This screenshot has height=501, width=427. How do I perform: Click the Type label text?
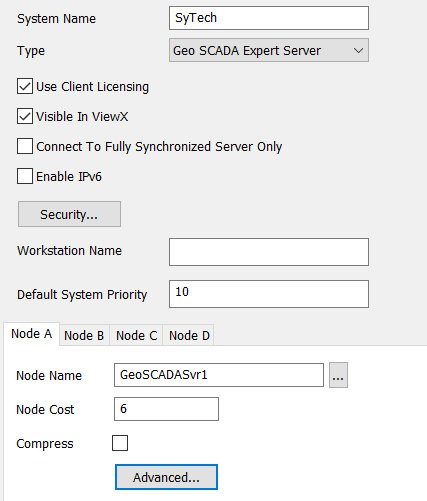(31, 51)
